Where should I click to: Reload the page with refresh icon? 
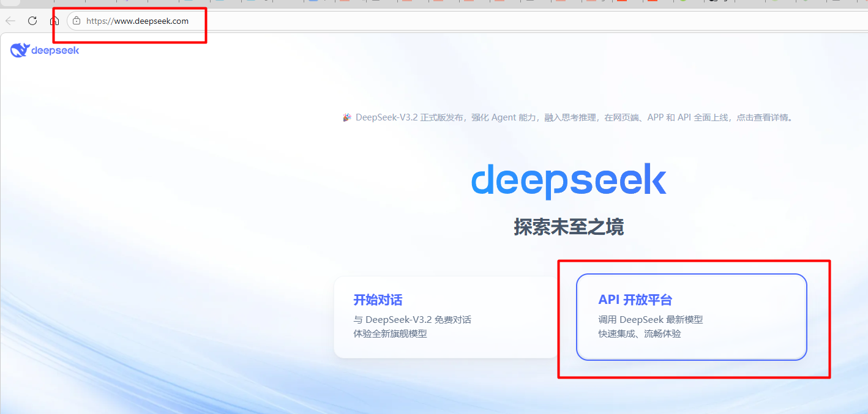pos(32,21)
